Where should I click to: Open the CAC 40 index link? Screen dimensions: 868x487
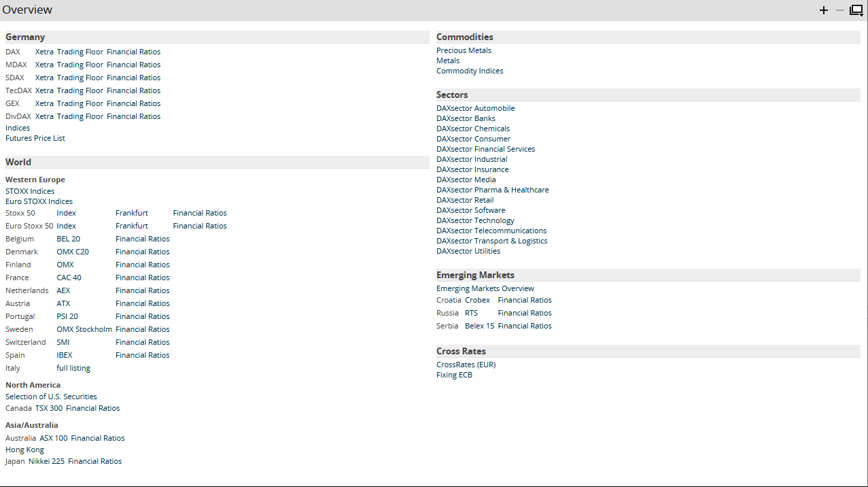coord(69,278)
